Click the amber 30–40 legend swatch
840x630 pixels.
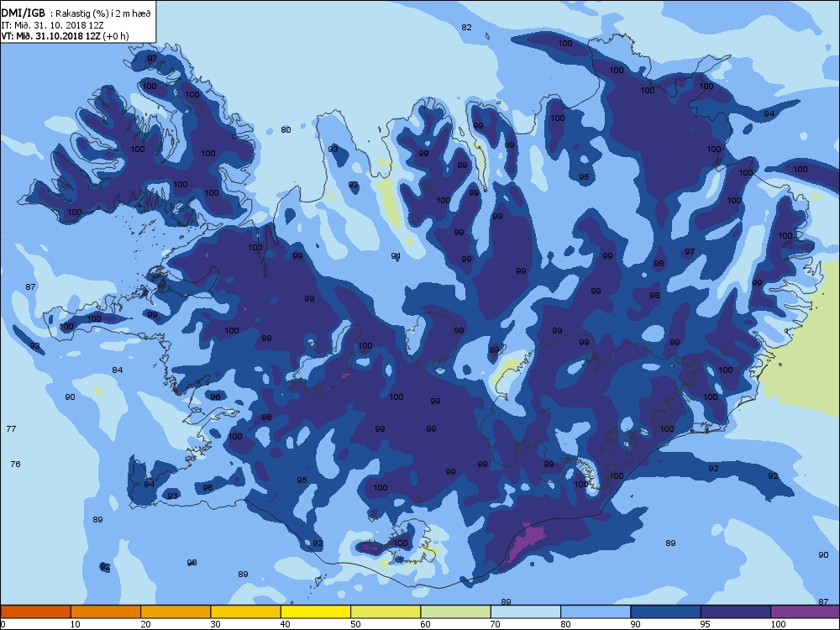(246, 612)
